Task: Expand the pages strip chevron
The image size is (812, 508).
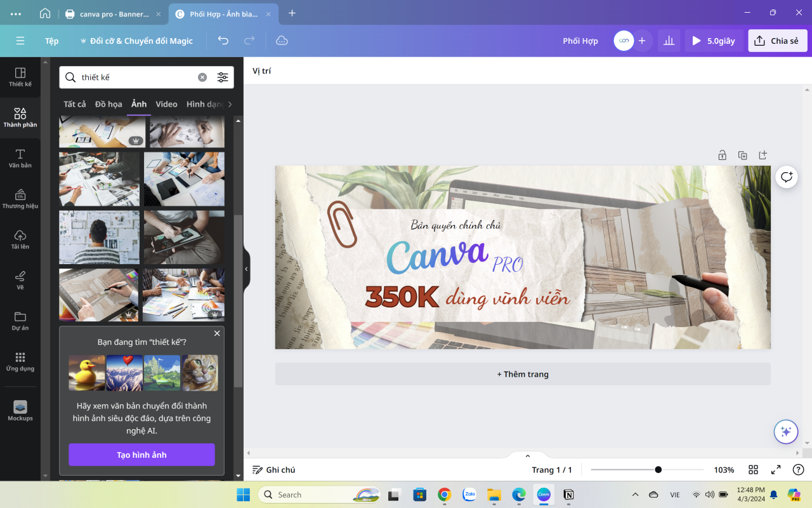Action: (527, 455)
